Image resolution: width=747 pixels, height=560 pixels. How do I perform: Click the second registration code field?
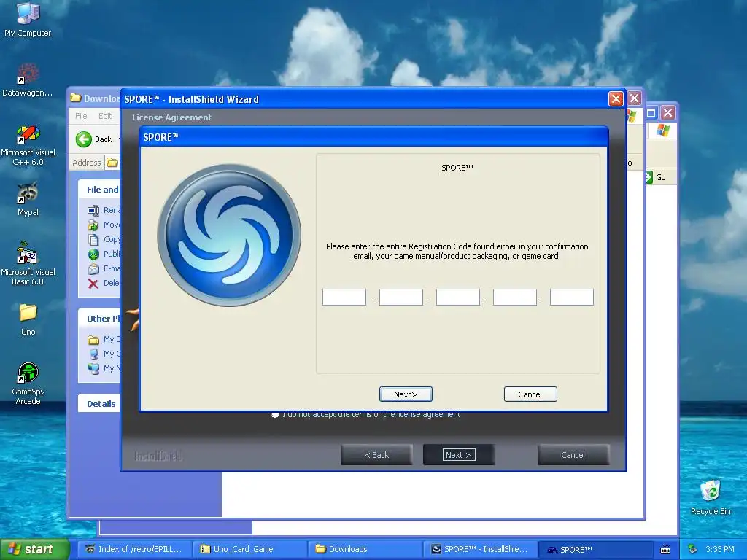click(x=401, y=297)
